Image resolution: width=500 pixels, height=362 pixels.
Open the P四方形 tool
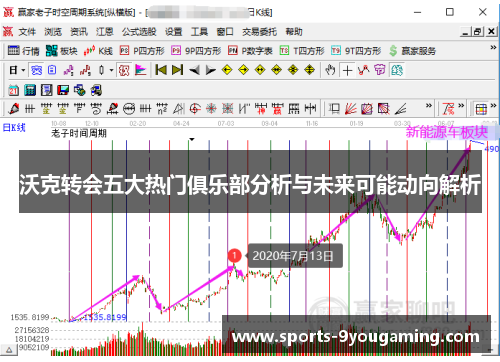(x=142, y=51)
